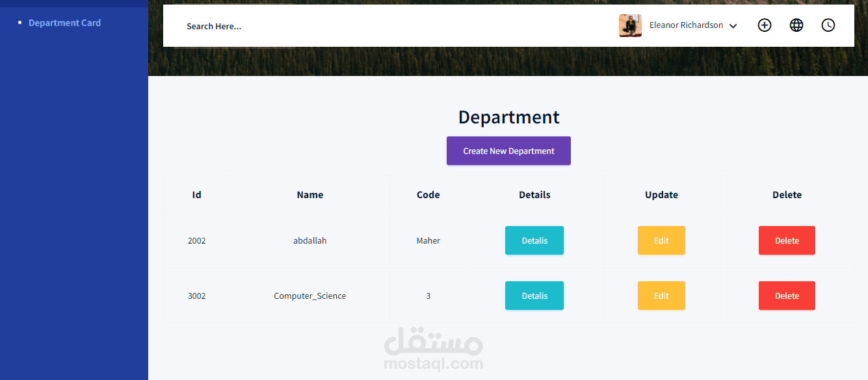Open Detalis for Computer_Science department
The width and height of the screenshot is (868, 380).
(x=534, y=296)
